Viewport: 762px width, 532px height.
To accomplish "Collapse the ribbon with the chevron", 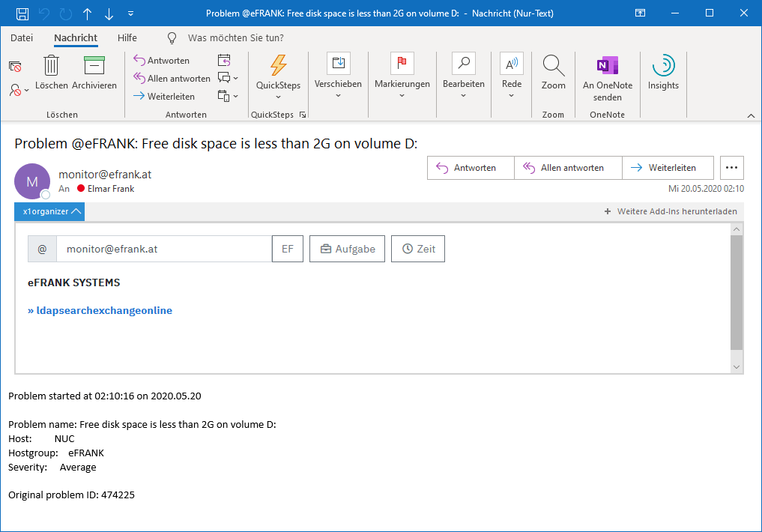I will tap(751, 115).
